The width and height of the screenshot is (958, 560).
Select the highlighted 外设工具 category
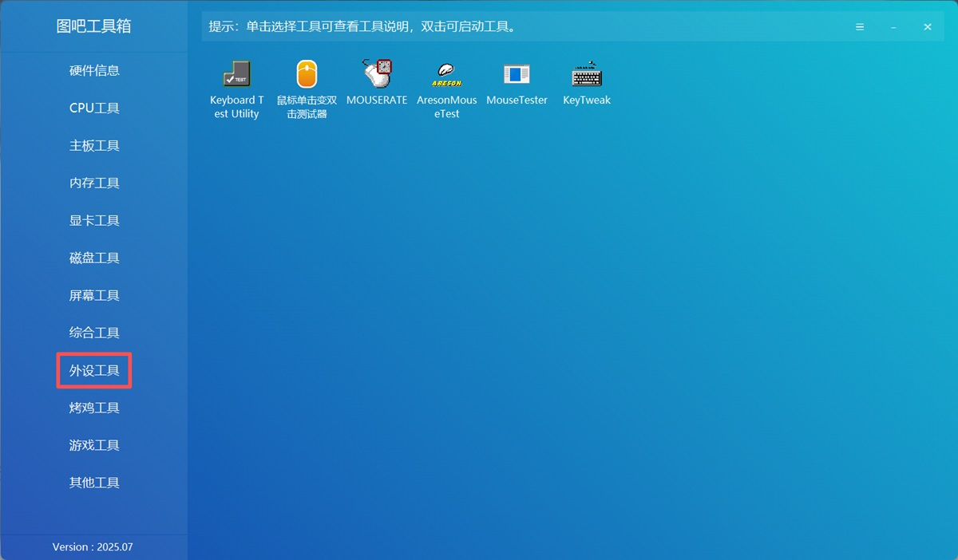point(94,370)
